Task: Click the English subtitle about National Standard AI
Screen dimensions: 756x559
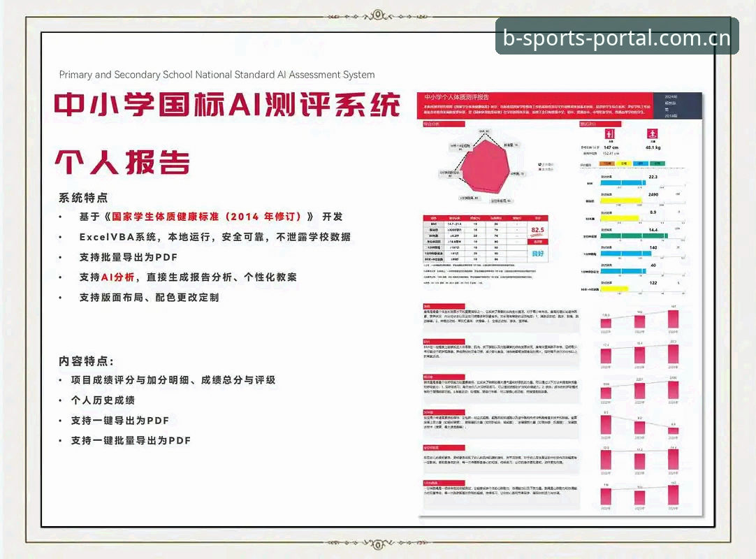Action: 217,75
